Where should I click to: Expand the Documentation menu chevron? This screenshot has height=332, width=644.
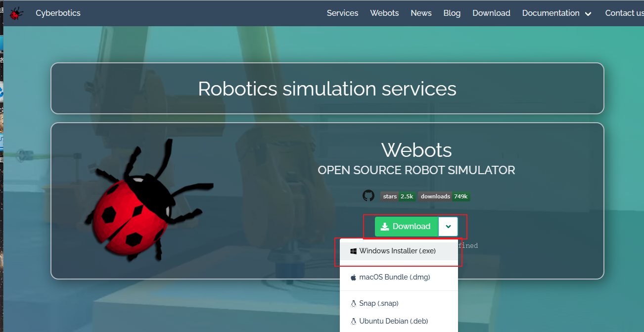pyautogui.click(x=588, y=14)
